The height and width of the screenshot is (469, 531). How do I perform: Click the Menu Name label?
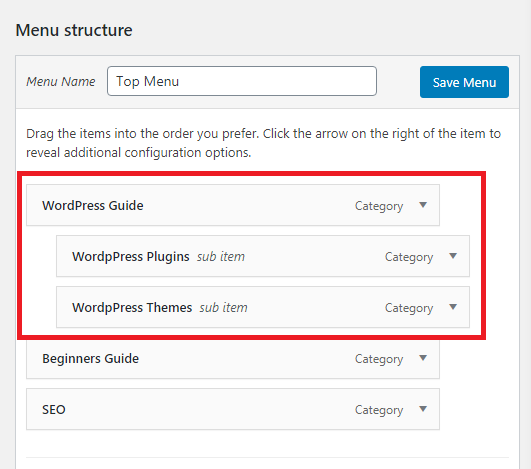(61, 82)
